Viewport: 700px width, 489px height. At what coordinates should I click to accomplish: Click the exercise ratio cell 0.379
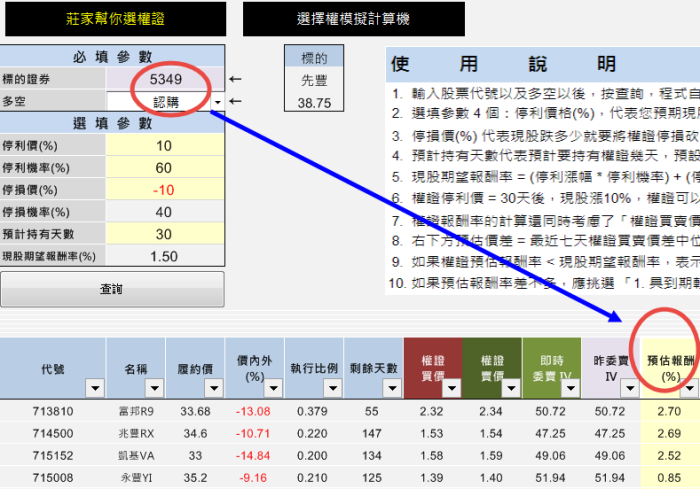[312, 411]
